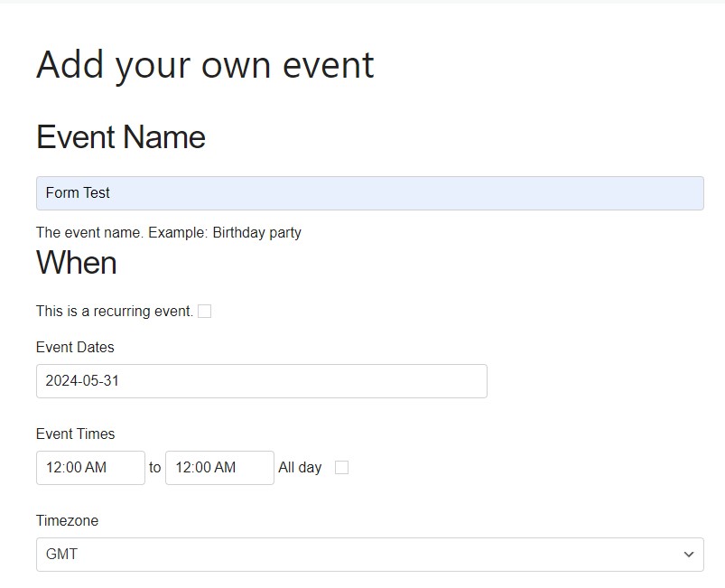Image resolution: width=725 pixels, height=588 pixels.
Task: Tick the All day checkbox
Action: 341,468
